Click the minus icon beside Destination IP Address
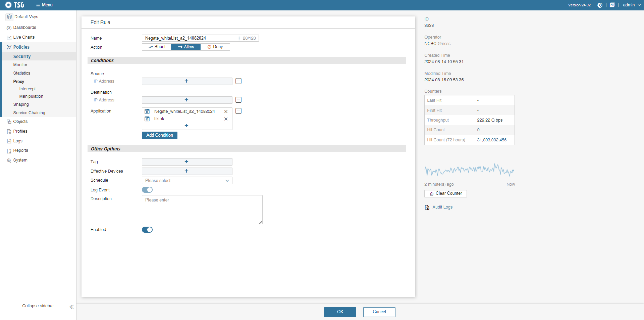This screenshot has height=320, width=644. [238, 100]
